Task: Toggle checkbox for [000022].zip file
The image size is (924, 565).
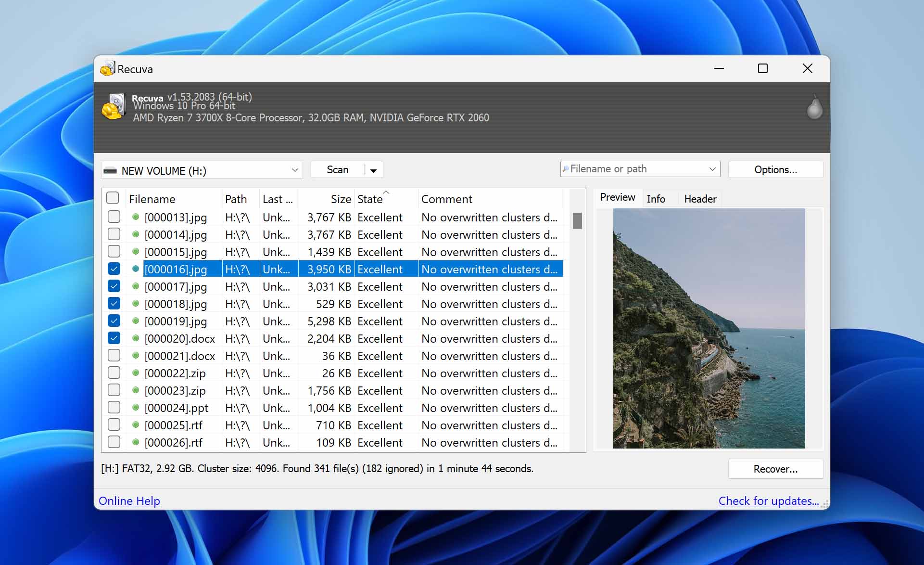Action: pyautogui.click(x=114, y=373)
